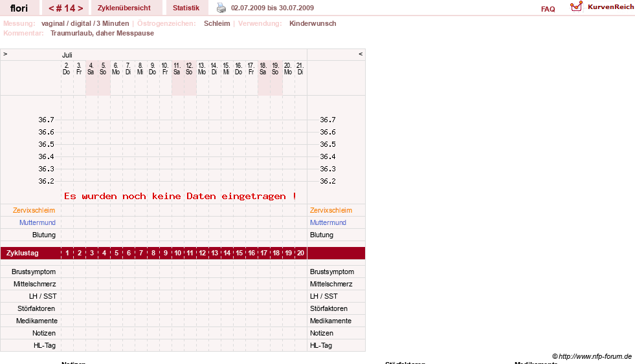Click the date column '21. Di'
Screen dimensions: 635x364
click(x=300, y=69)
